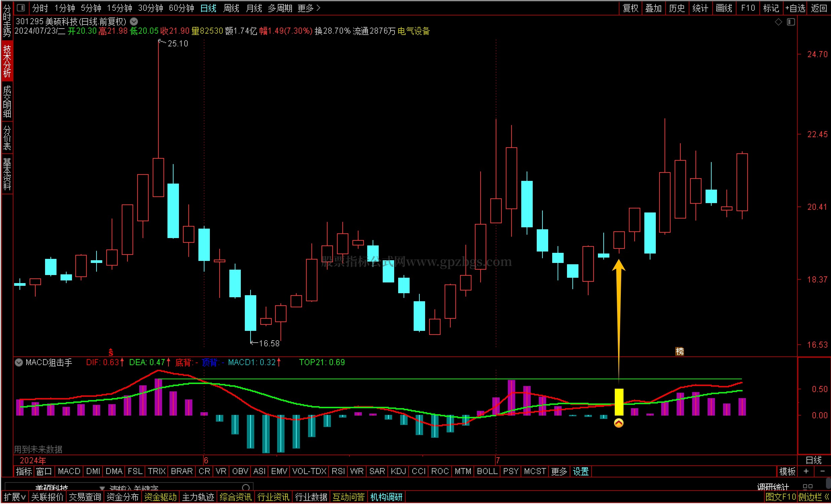Screen dimensions: 831x504
Task: Toggle the side panel icon near the price axis
Action: point(791,22)
